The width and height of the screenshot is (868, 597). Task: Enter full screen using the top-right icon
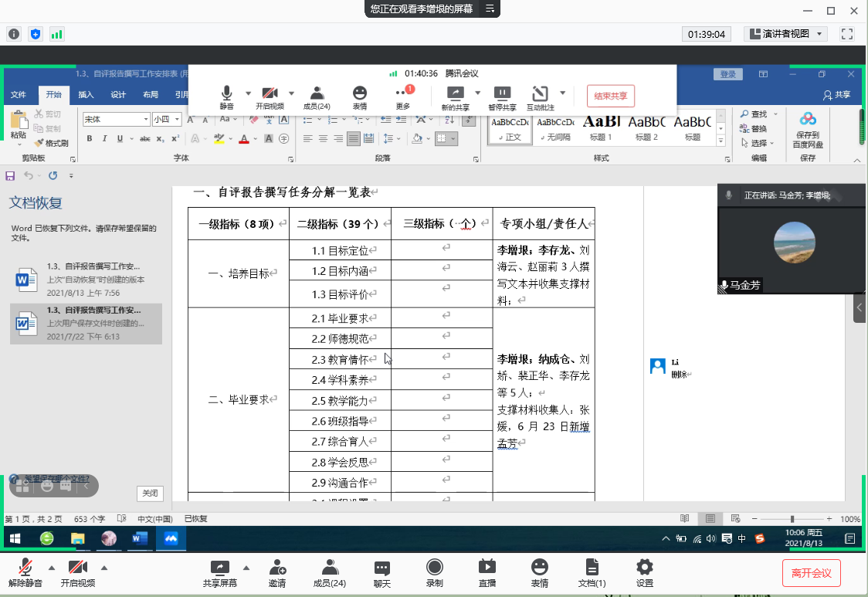(x=847, y=34)
